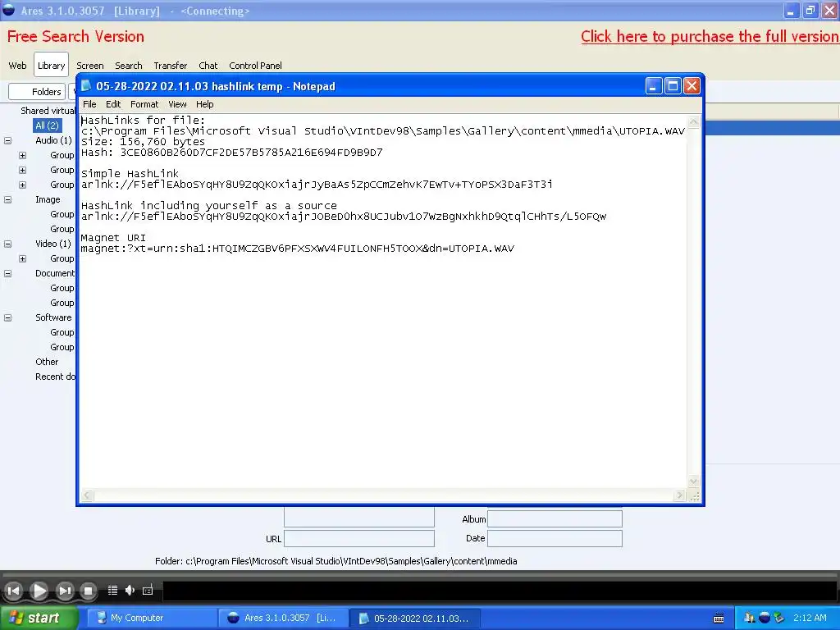The width and height of the screenshot is (840, 630).
Task: Select Video (1) category
Action: pos(53,244)
